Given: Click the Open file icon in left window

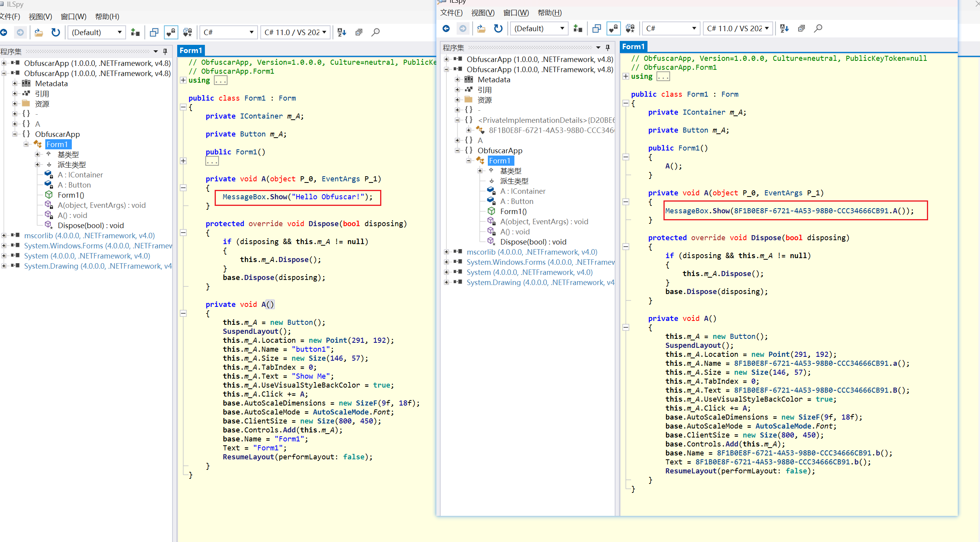Looking at the screenshot, I should pyautogui.click(x=38, y=32).
